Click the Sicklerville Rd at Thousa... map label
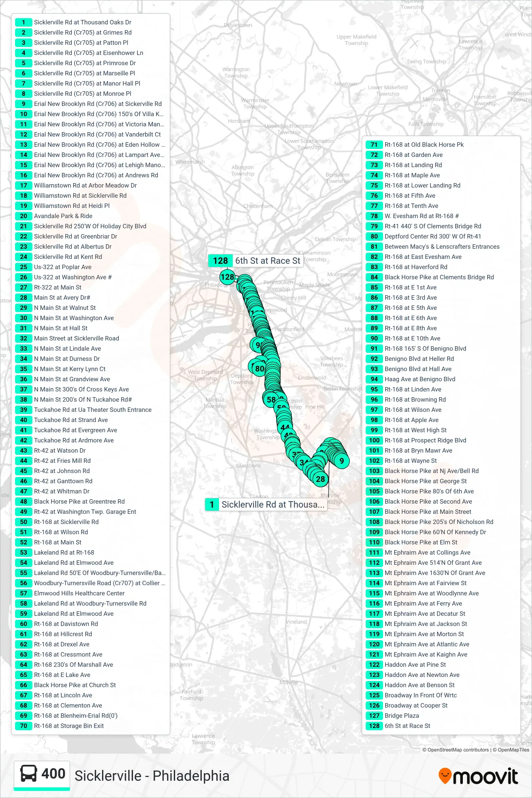Image resolution: width=532 pixels, height=798 pixels. (266, 505)
